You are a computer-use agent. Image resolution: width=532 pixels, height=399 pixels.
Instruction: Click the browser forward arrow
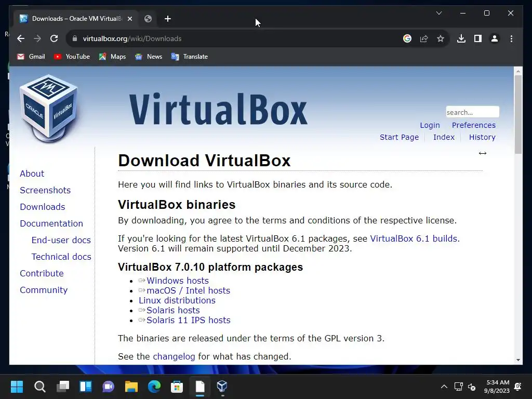point(37,38)
